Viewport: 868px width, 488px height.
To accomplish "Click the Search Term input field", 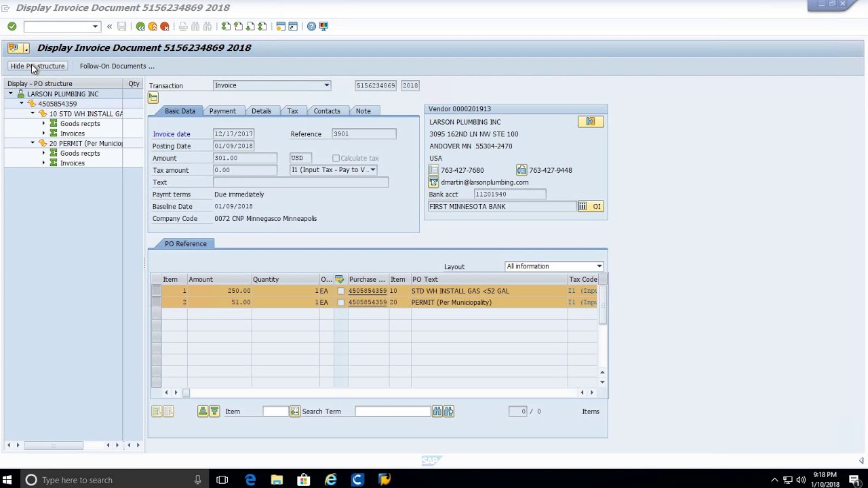I will click(393, 411).
